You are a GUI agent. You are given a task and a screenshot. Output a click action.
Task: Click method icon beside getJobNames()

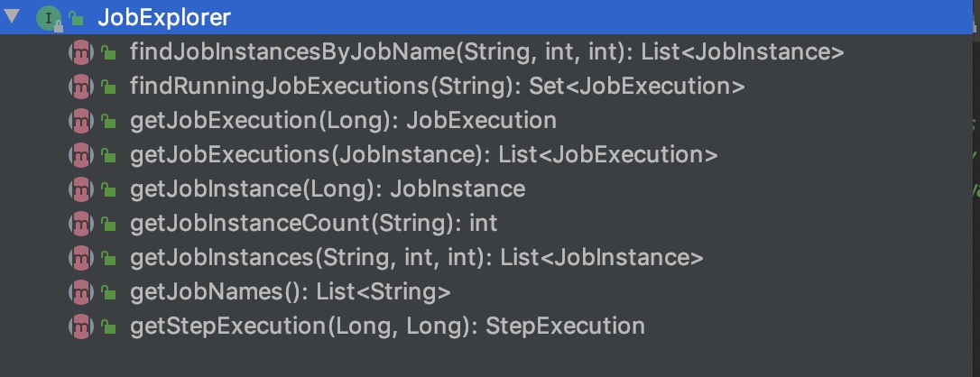pos(81,292)
